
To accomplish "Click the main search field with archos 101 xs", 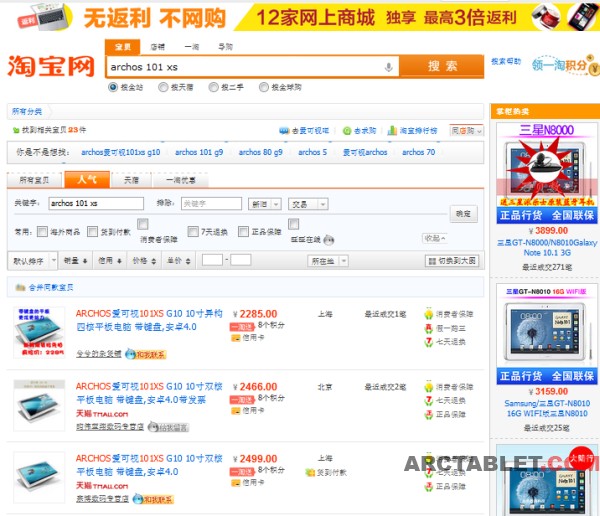I will point(253,67).
